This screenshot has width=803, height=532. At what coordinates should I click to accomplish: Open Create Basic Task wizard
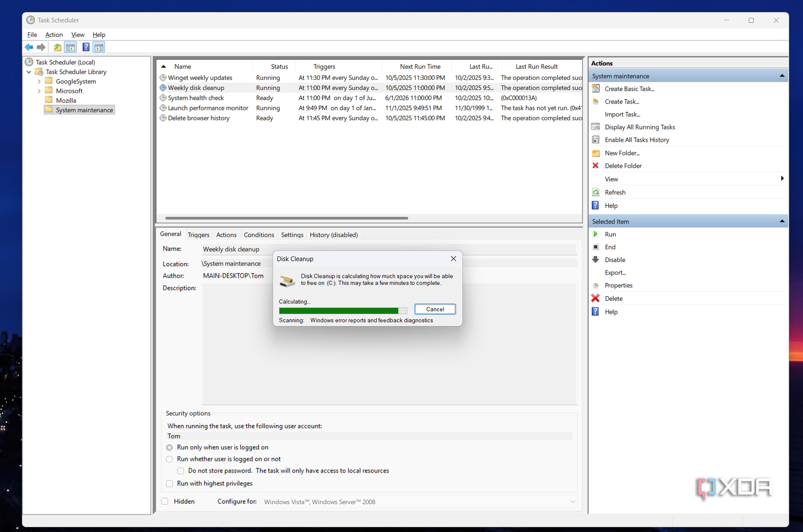point(628,89)
